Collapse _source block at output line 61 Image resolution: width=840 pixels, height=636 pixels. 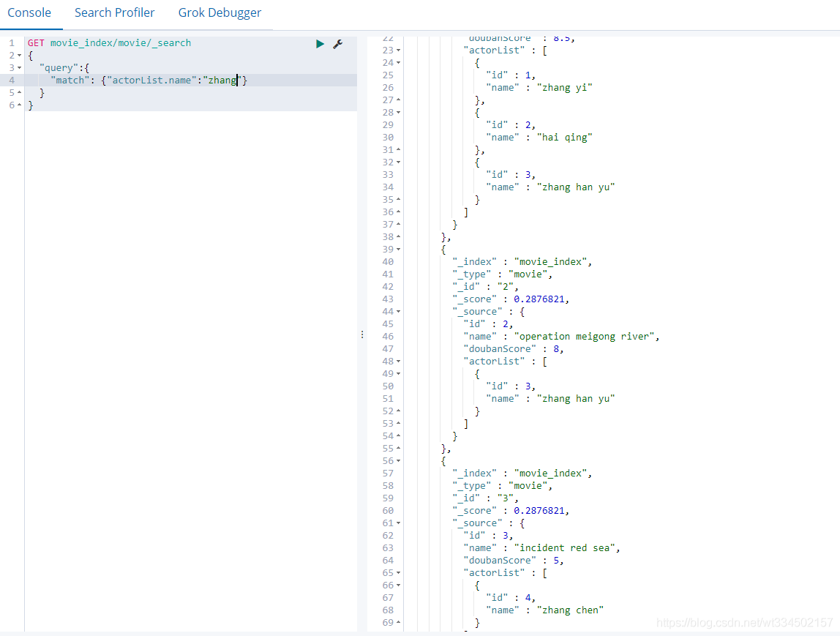click(x=398, y=523)
